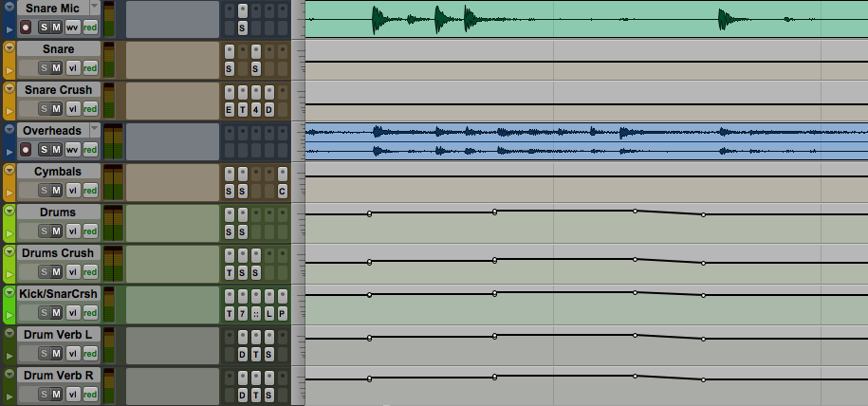Arm the Snare Mic track for recording
The height and width of the screenshot is (406, 868).
26,27
